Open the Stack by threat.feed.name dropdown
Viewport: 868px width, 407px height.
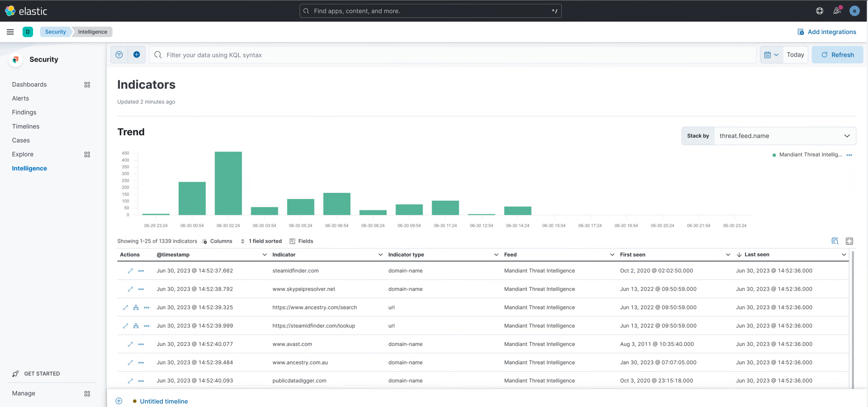785,136
